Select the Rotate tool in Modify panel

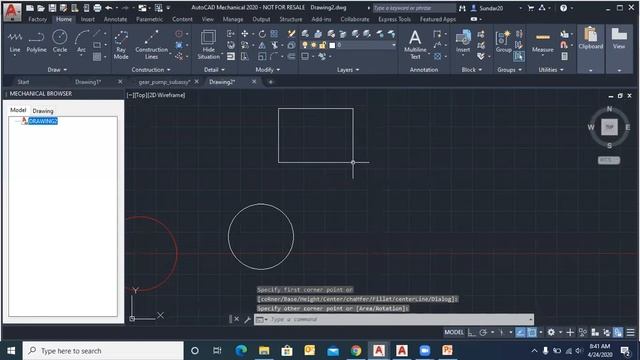point(262,34)
